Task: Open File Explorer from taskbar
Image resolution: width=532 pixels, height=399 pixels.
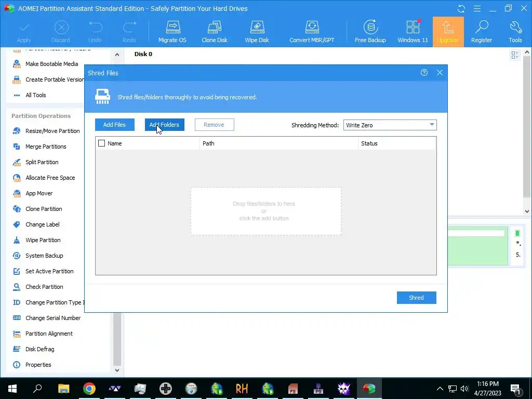Action: tap(63, 389)
